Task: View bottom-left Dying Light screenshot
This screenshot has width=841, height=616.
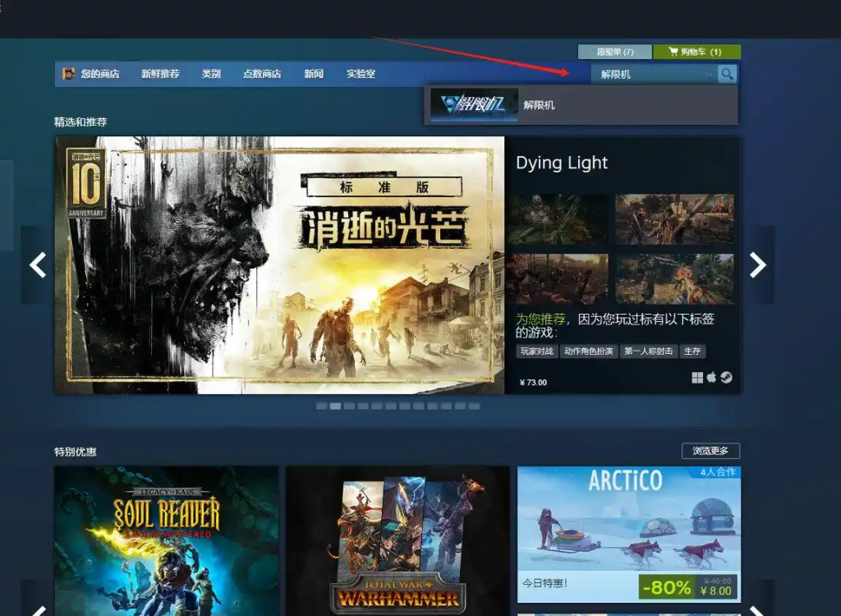Action: (558, 279)
